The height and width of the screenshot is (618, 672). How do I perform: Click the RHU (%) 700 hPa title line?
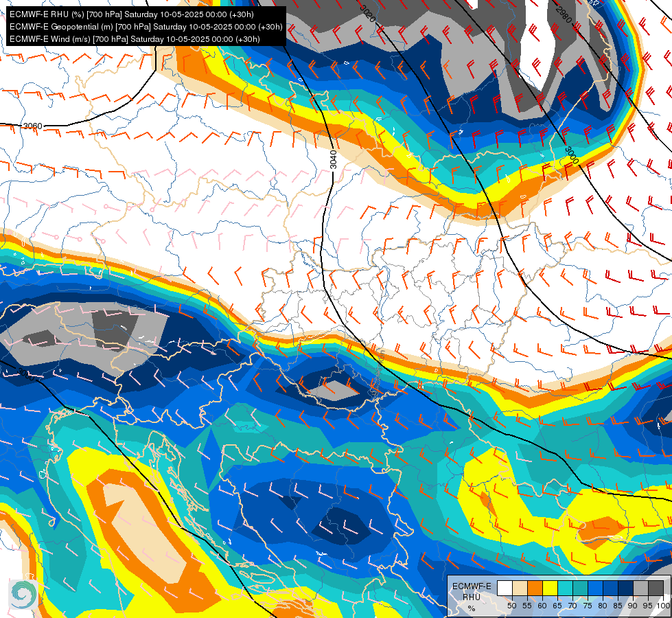132,14
